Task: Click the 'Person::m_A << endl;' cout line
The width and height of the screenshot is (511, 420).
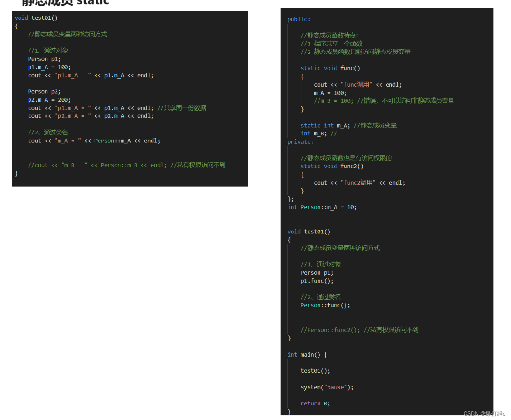Action: coord(94,141)
